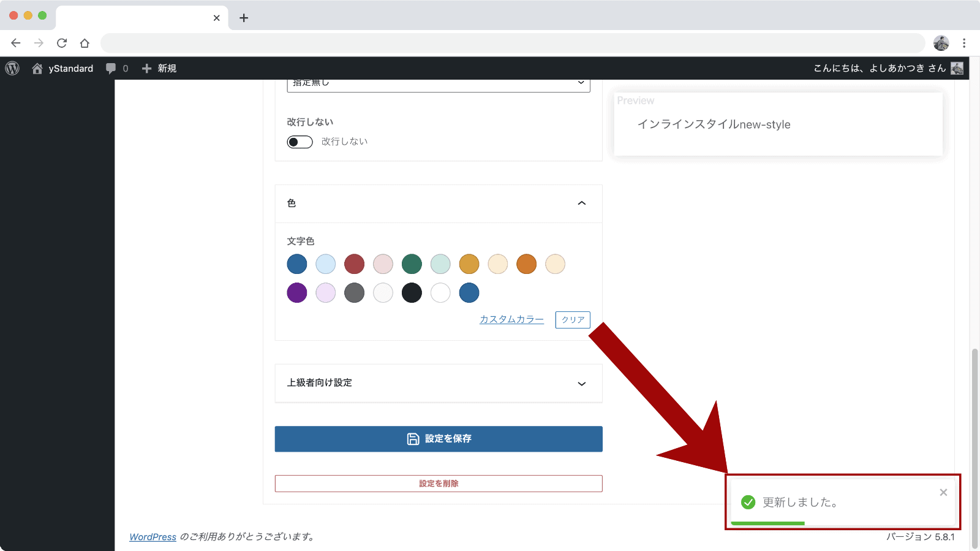The height and width of the screenshot is (551, 980).
Task: Expand the 上級者向け設定 panel
Action: pos(439,383)
